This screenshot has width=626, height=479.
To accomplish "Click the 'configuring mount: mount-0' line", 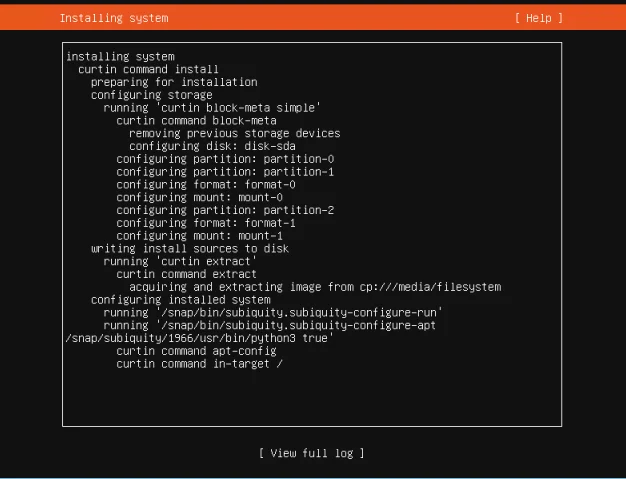I will tap(199, 197).
